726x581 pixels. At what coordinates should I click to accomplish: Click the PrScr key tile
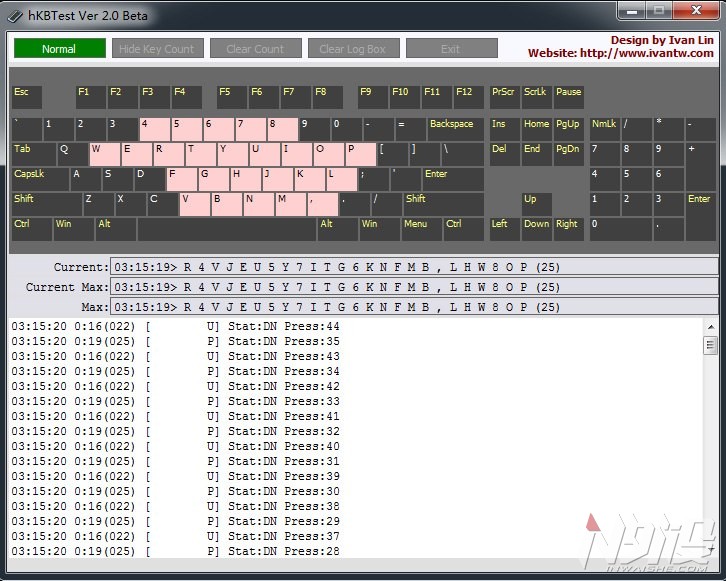(505, 97)
